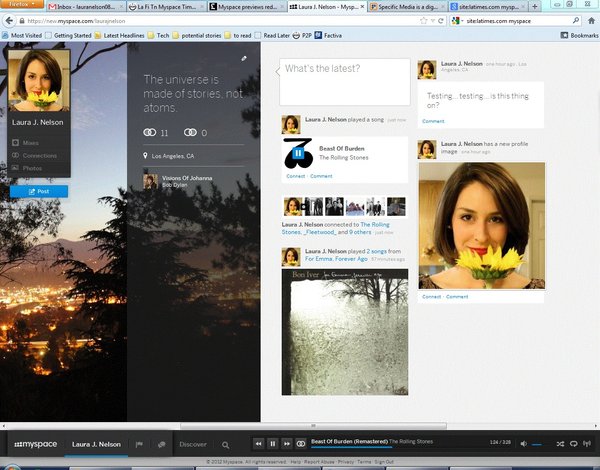Viewport: 600px width, 470px height.
Task: Click the Los Angeles, CA location pin
Action: click(145, 156)
